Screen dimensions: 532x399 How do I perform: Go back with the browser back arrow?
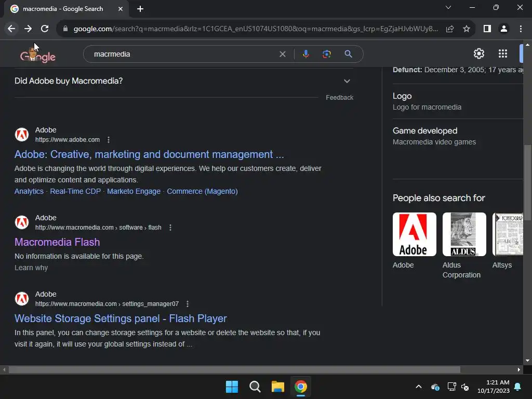11,29
